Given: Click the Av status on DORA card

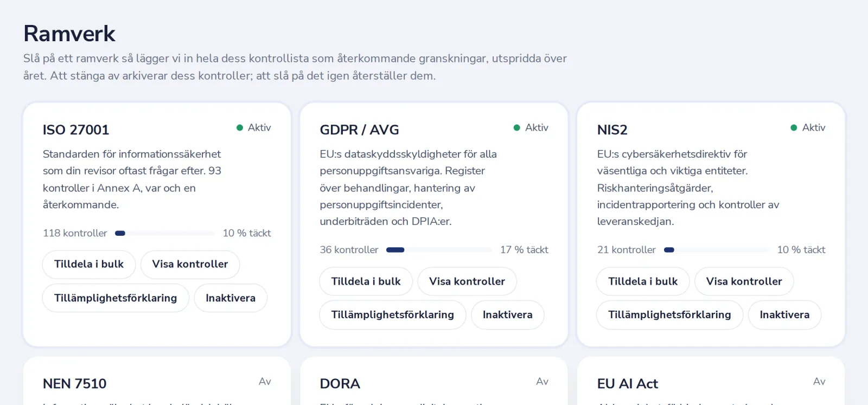Looking at the screenshot, I should click(542, 381).
